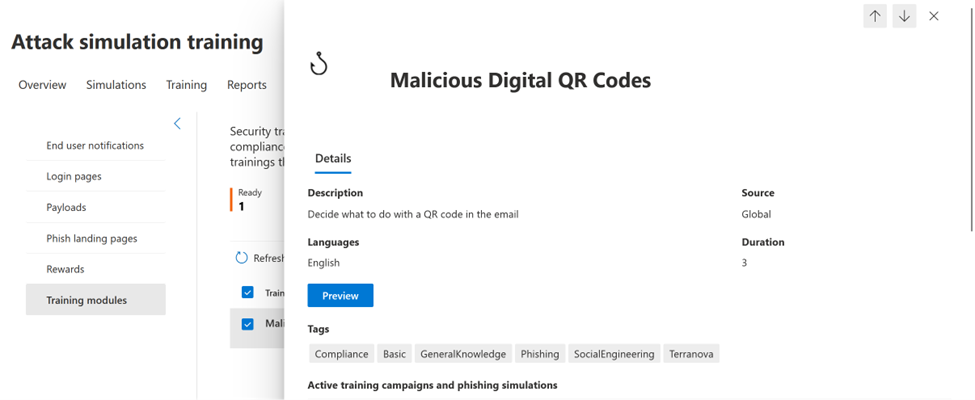
Task: Open the Overview tab
Action: click(x=42, y=85)
